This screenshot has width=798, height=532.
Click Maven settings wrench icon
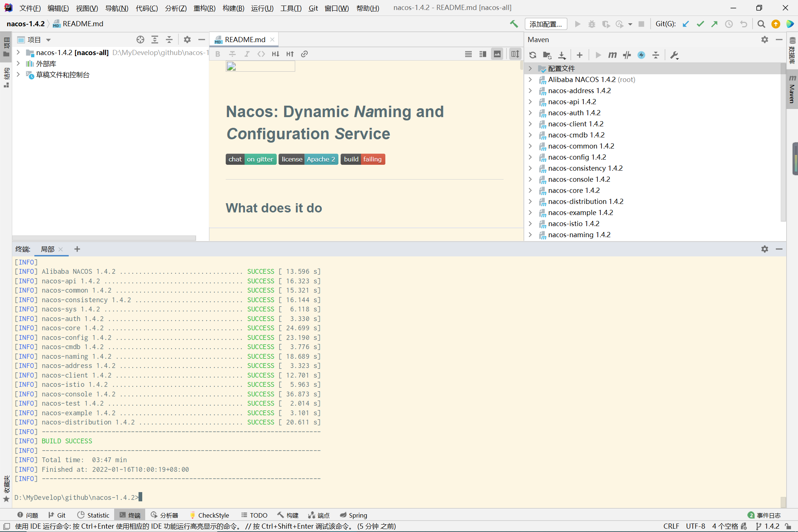674,55
